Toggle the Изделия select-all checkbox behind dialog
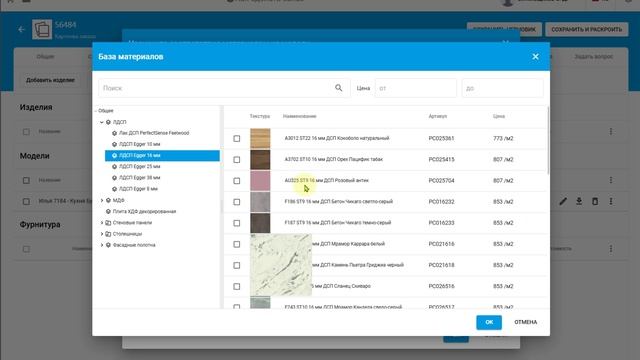640x360 pixels. coord(26,132)
